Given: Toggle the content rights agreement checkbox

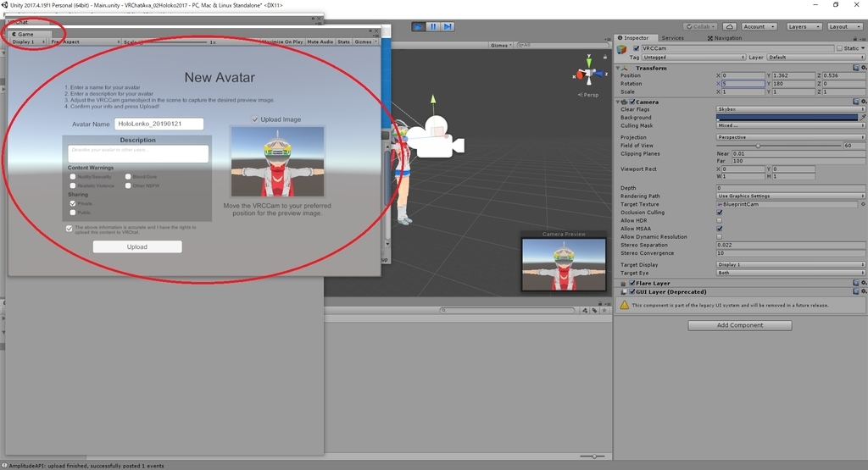Looking at the screenshot, I should click(x=69, y=228).
